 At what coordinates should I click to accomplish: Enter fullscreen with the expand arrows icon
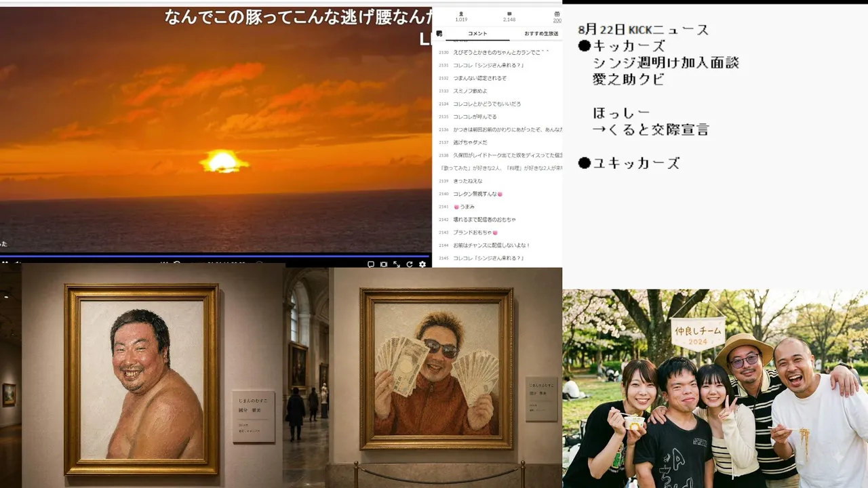(x=397, y=264)
